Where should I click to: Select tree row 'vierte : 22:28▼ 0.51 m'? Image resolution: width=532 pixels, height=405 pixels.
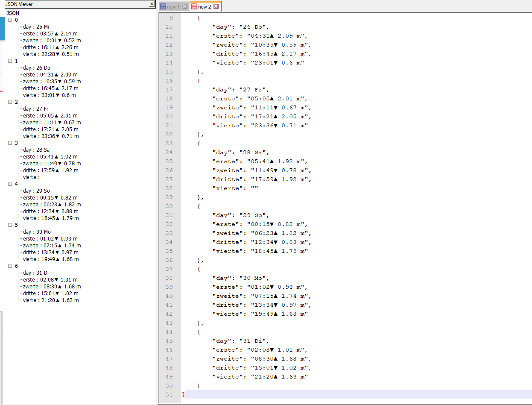coord(51,54)
